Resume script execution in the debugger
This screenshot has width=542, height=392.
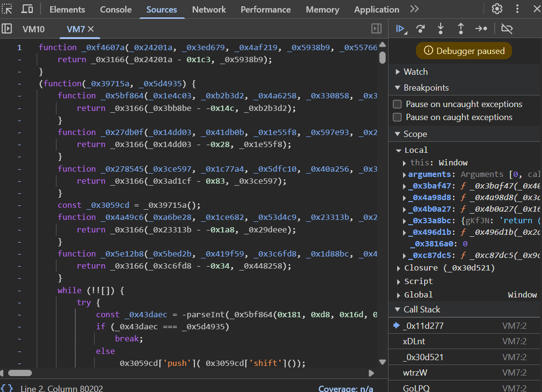401,28
